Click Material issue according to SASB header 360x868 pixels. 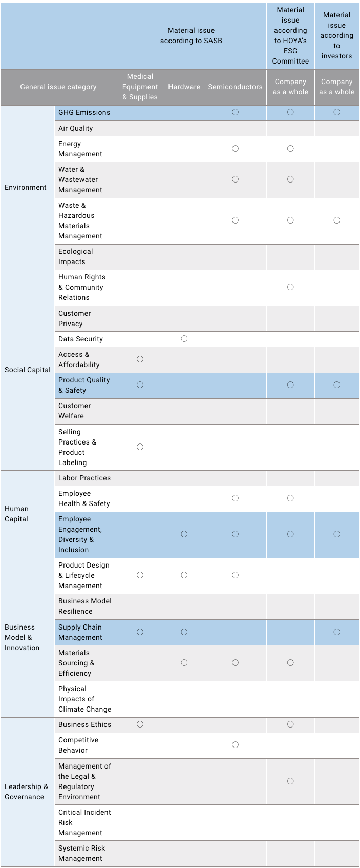pyautogui.click(x=191, y=36)
